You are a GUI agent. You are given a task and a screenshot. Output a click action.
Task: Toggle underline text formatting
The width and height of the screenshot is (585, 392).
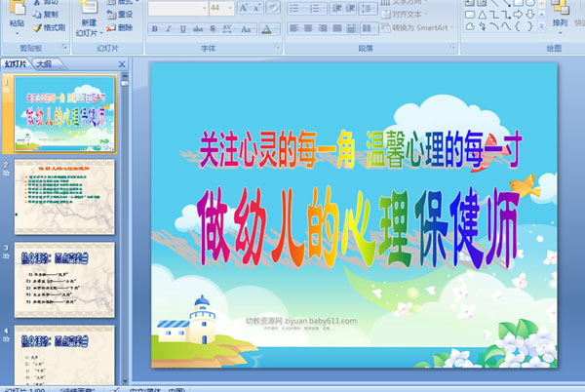coord(183,28)
